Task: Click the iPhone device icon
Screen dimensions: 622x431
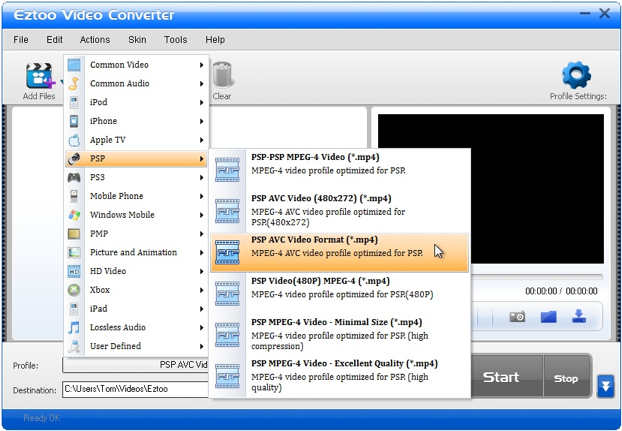Action: (x=74, y=121)
